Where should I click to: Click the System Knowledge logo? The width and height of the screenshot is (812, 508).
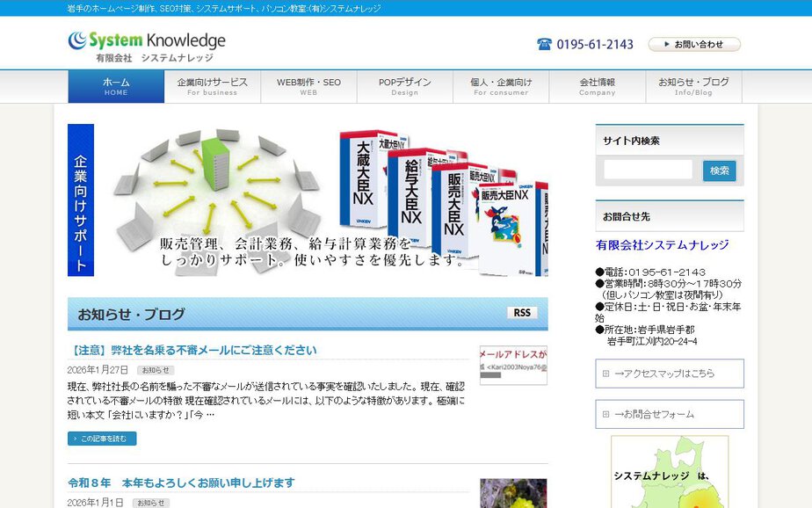[x=147, y=47]
